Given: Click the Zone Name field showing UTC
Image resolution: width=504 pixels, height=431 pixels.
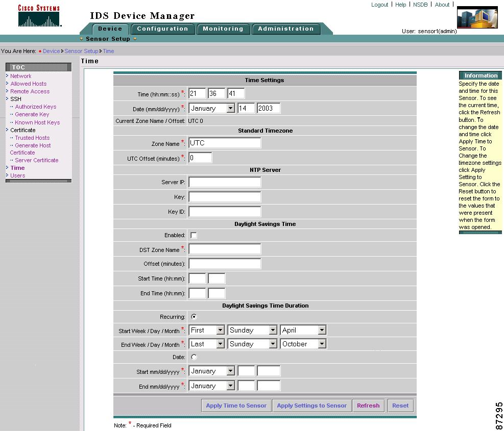Looking at the screenshot, I should click(x=225, y=143).
